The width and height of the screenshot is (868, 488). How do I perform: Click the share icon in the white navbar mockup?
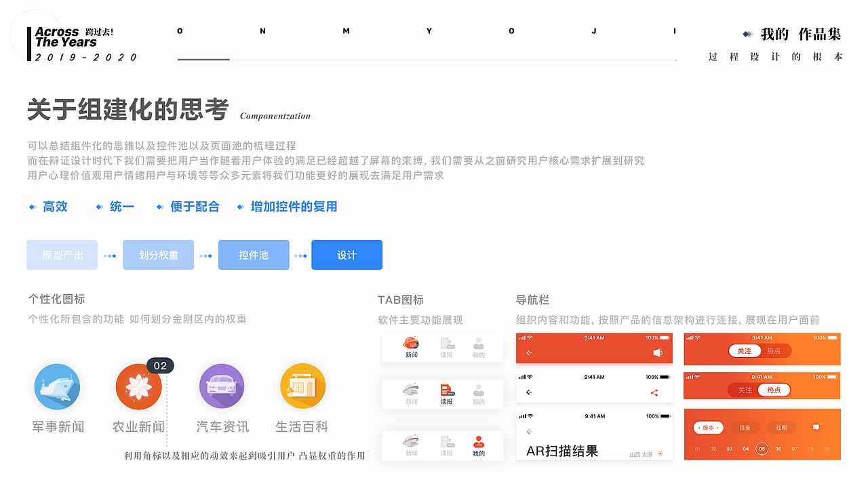pyautogui.click(x=654, y=392)
